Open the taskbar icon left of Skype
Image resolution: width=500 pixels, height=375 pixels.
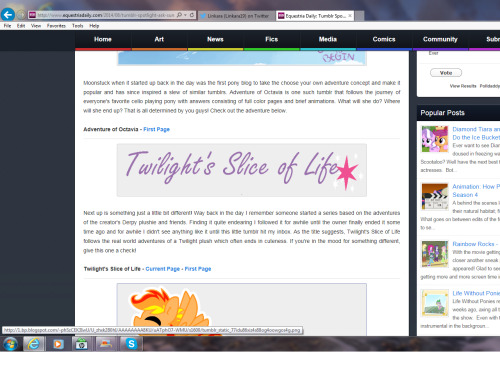point(106,344)
